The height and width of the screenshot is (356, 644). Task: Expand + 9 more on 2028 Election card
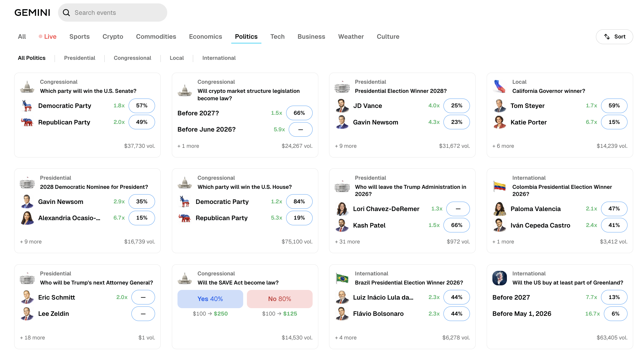click(x=346, y=146)
